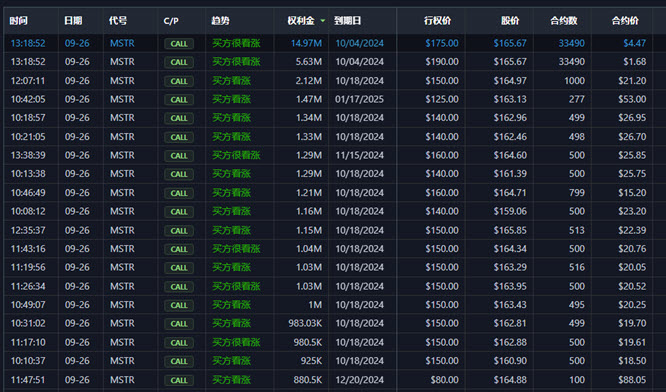This screenshot has height=392, width=666.
Task: Select the $175.00 strike price cell
Action: click(x=442, y=43)
